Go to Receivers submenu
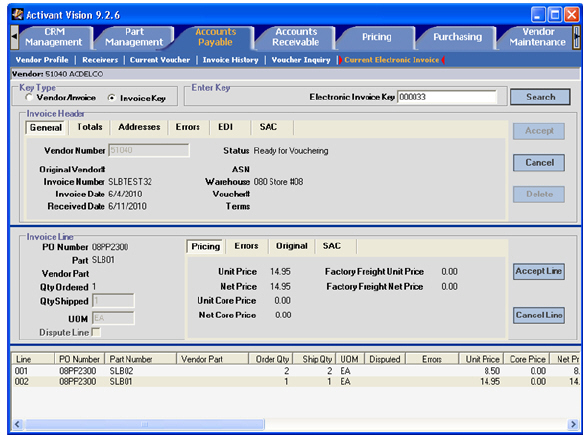Viewport: 587px width, 444px height. 100,60
